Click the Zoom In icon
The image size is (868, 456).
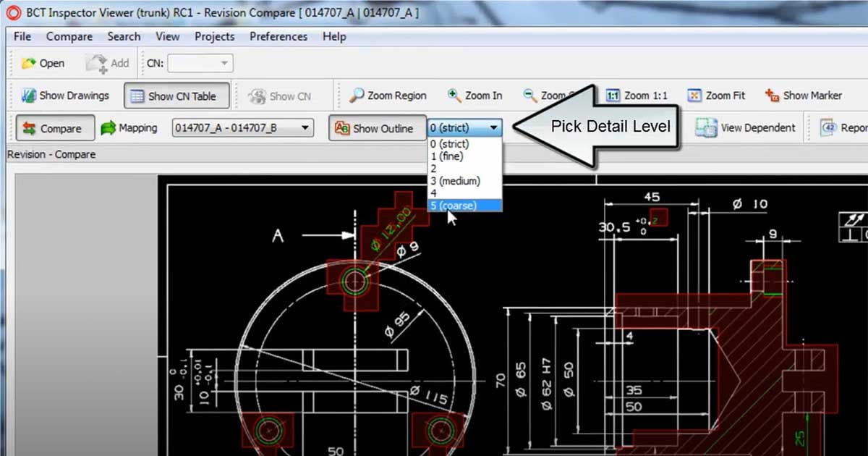pos(454,96)
